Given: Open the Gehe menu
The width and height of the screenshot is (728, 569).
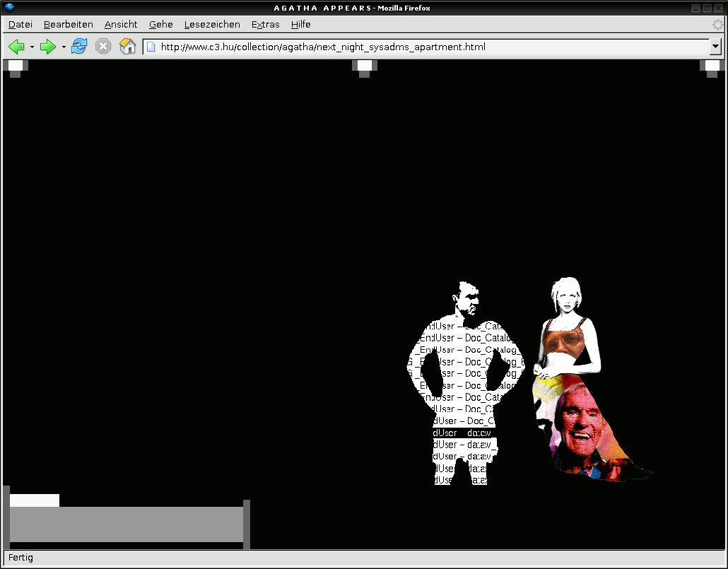Looking at the screenshot, I should click(x=160, y=25).
